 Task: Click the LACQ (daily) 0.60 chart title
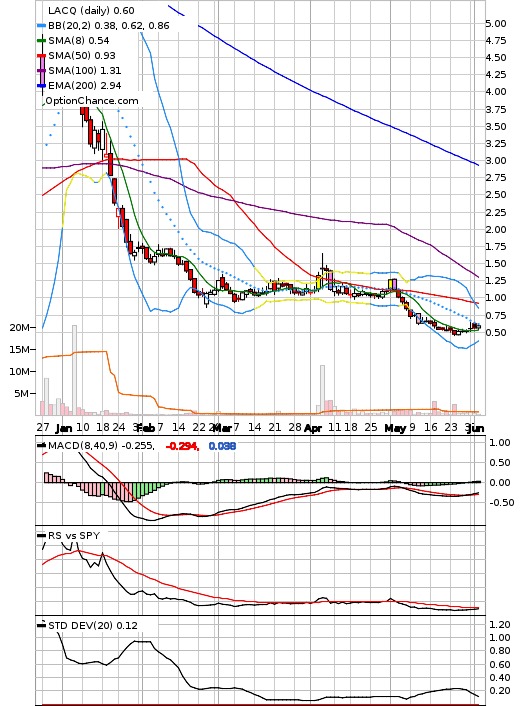[91, 10]
